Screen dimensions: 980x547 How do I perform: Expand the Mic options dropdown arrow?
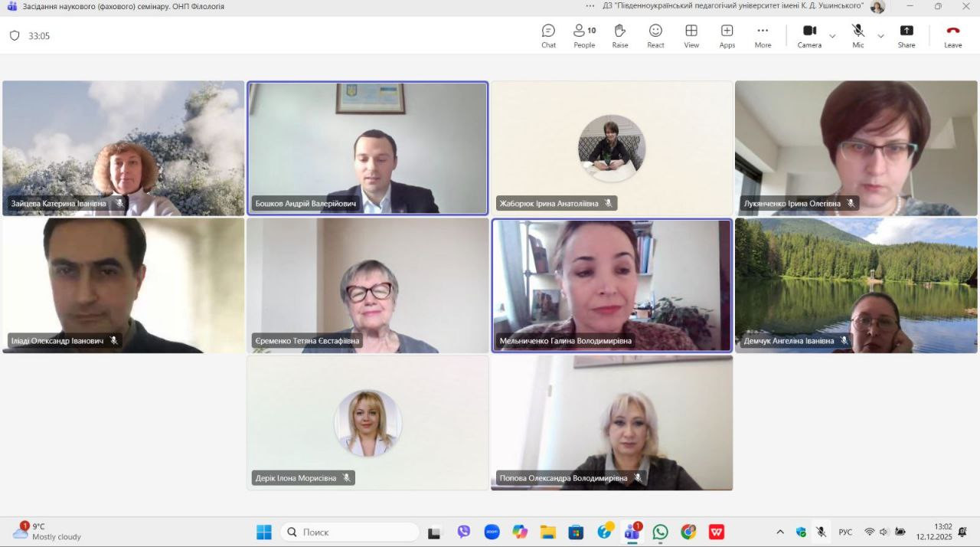[880, 36]
